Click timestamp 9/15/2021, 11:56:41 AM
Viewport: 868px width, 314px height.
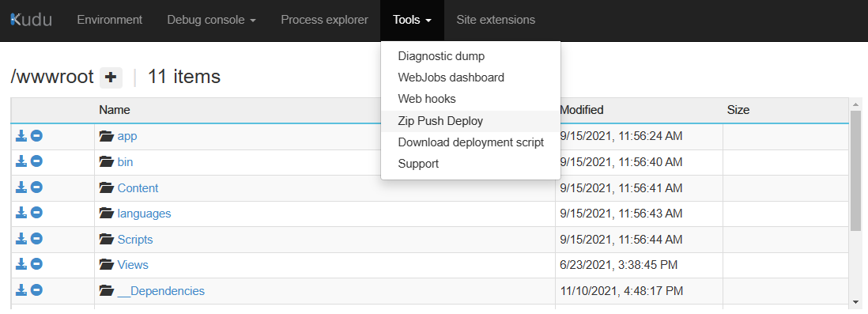[621, 187]
